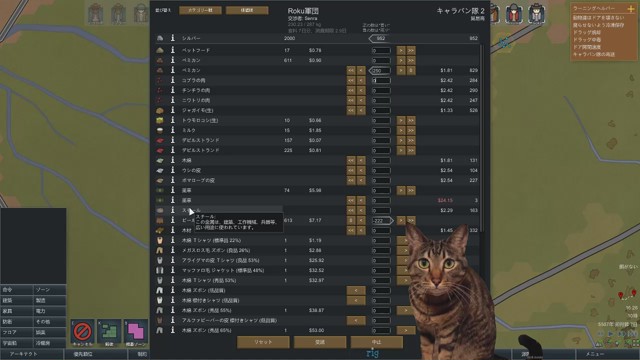Click single < button on ジャガイモ(生) row

point(361,110)
